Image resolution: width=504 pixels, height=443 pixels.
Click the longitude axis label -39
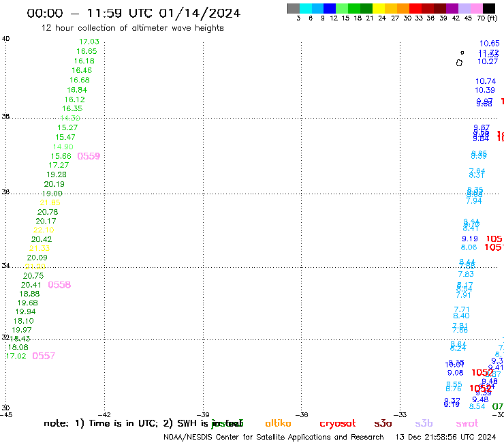click(203, 415)
